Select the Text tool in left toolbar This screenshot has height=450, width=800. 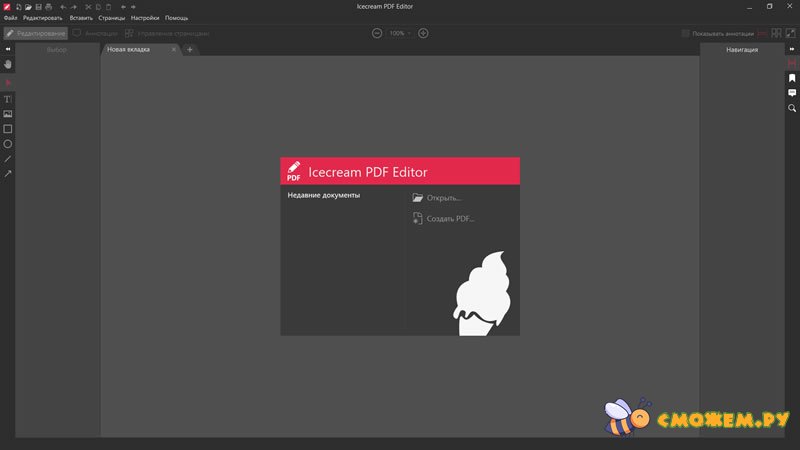(x=8, y=99)
